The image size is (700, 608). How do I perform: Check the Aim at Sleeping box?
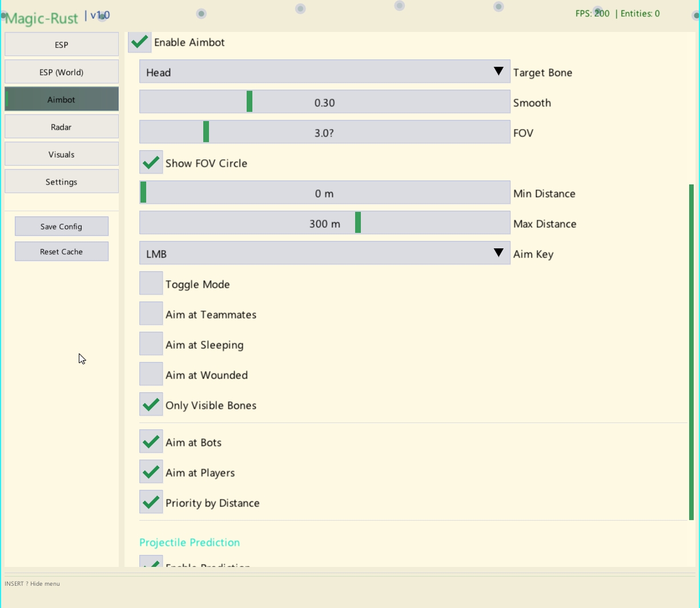tap(151, 344)
